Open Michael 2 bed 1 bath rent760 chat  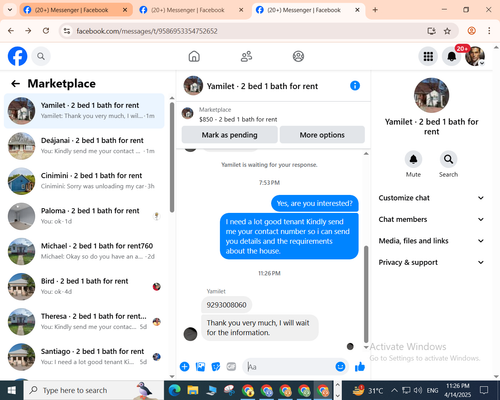click(84, 251)
